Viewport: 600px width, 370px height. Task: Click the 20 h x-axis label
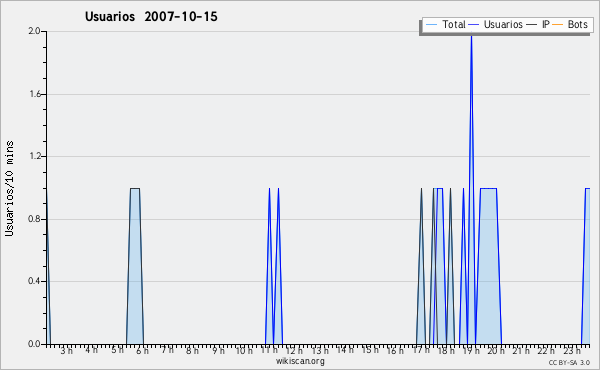pyautogui.click(x=496, y=350)
